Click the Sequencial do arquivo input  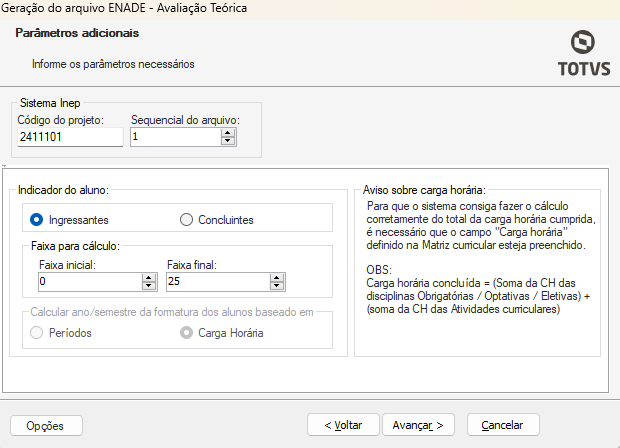click(x=175, y=137)
